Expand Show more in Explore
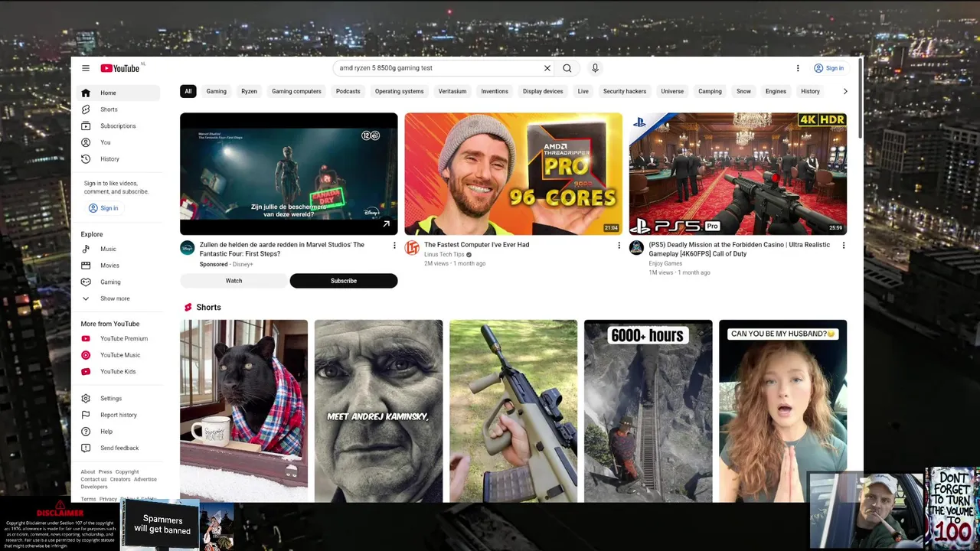Viewport: 980px width, 551px height. [118, 298]
